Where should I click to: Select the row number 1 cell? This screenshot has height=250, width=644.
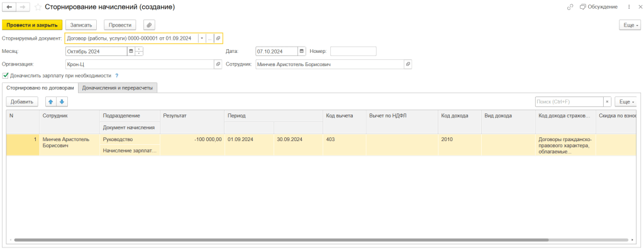(23, 145)
